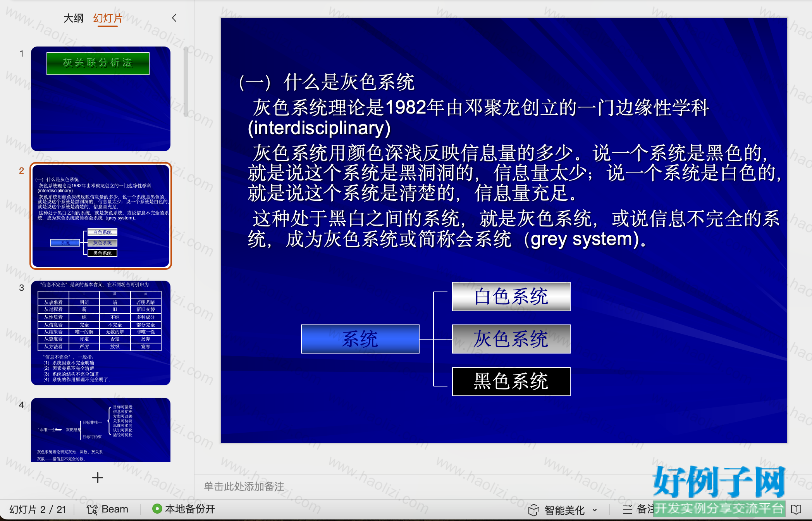Select the 系统 box on the slide
This screenshot has width=812, height=521.
pyautogui.click(x=360, y=339)
